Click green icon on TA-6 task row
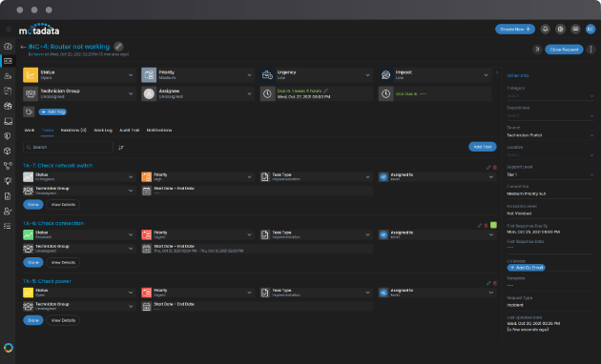Screen dimensions: 601x364 [494, 225]
